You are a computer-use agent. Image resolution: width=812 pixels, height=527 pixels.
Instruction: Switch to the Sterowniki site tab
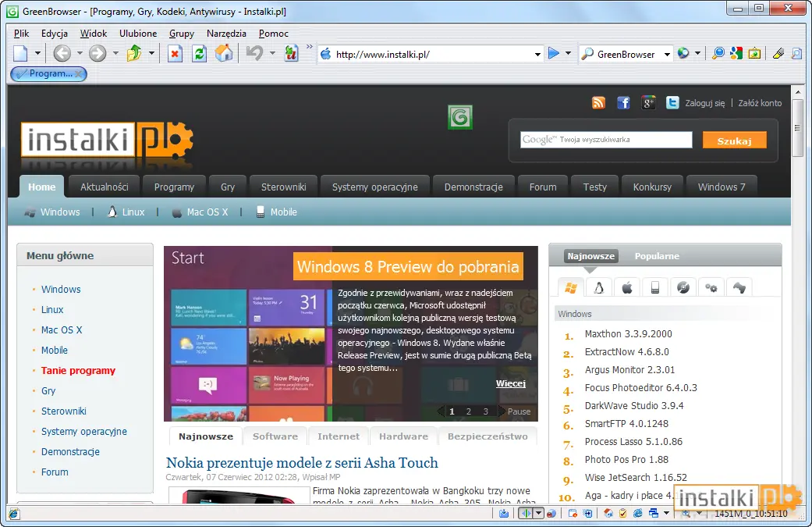(283, 187)
